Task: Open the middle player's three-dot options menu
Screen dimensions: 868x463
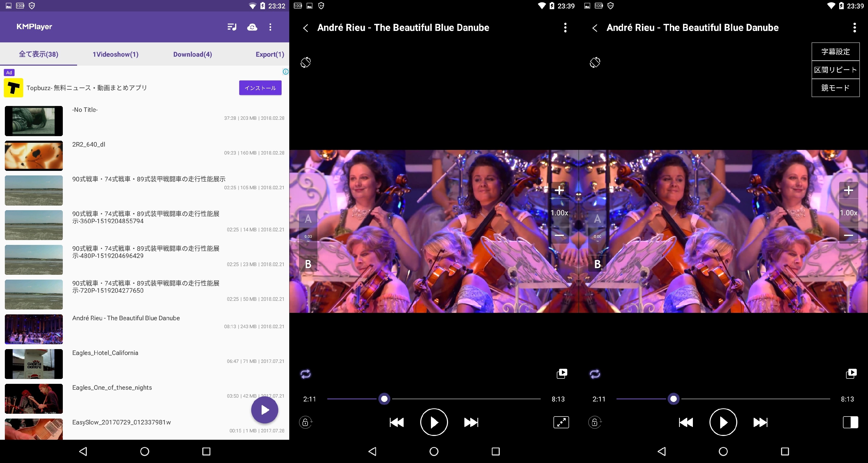Action: pyautogui.click(x=565, y=28)
